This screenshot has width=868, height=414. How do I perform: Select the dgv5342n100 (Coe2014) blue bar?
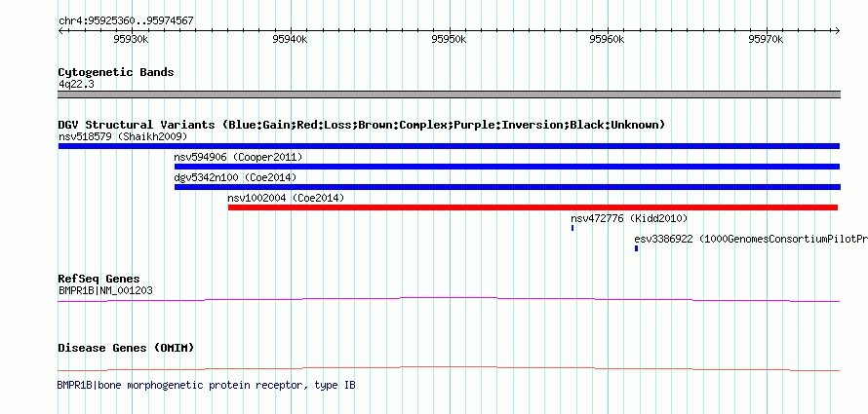[507, 187]
